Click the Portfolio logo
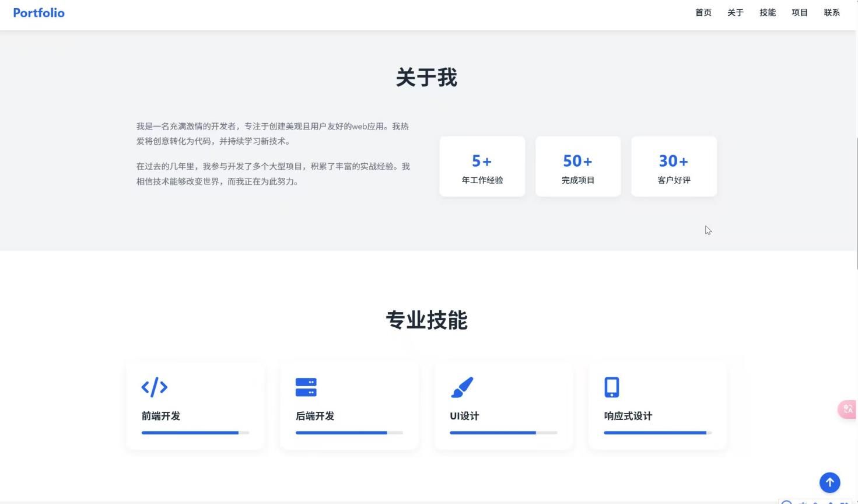The height and width of the screenshot is (504, 858). 38,12
